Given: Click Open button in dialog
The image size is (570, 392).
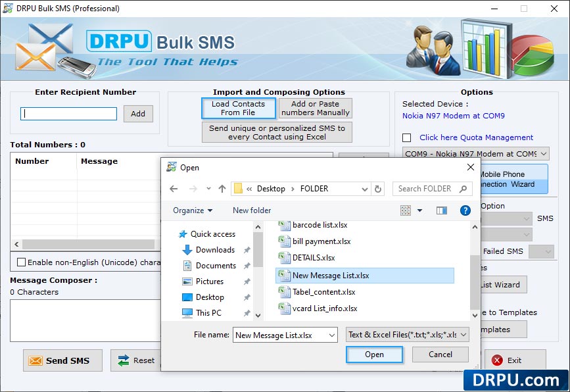Looking at the screenshot, I should 375,355.
